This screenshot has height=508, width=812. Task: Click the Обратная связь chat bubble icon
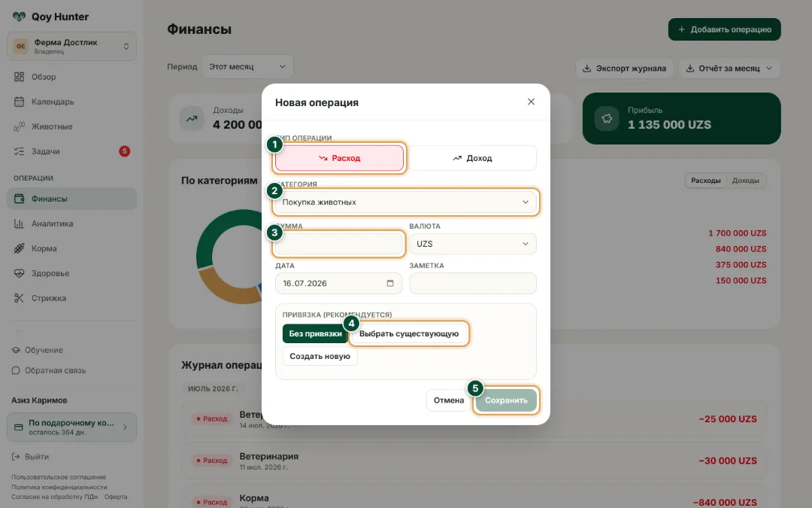click(x=16, y=370)
